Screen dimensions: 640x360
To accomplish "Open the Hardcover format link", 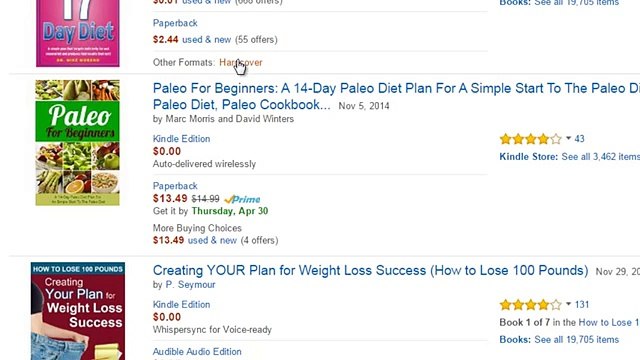I will [x=241, y=62].
